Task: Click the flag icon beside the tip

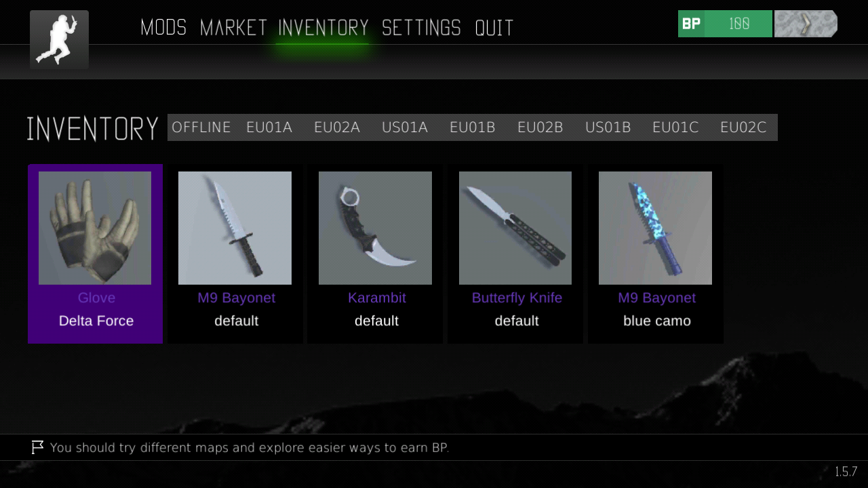Action: tap(37, 447)
